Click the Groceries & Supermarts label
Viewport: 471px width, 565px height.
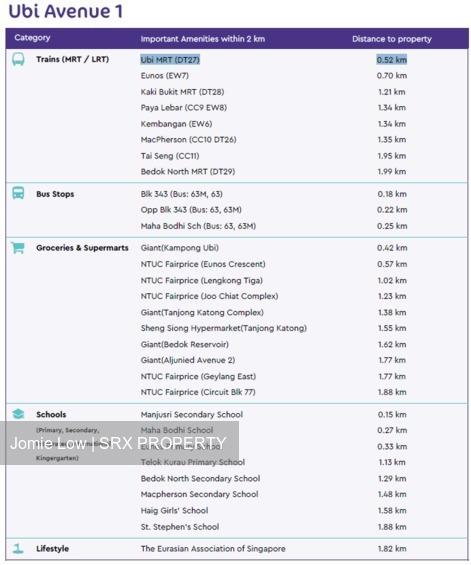coord(82,248)
